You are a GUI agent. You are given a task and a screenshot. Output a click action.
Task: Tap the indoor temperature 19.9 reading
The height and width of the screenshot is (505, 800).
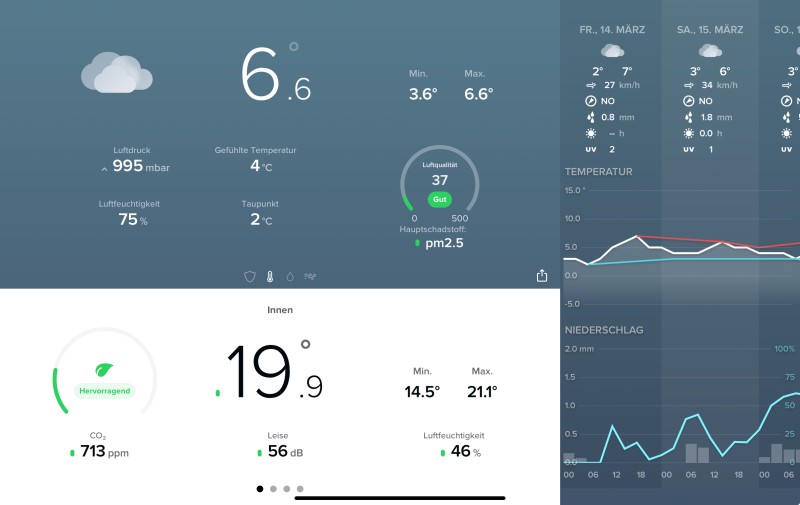(274, 371)
